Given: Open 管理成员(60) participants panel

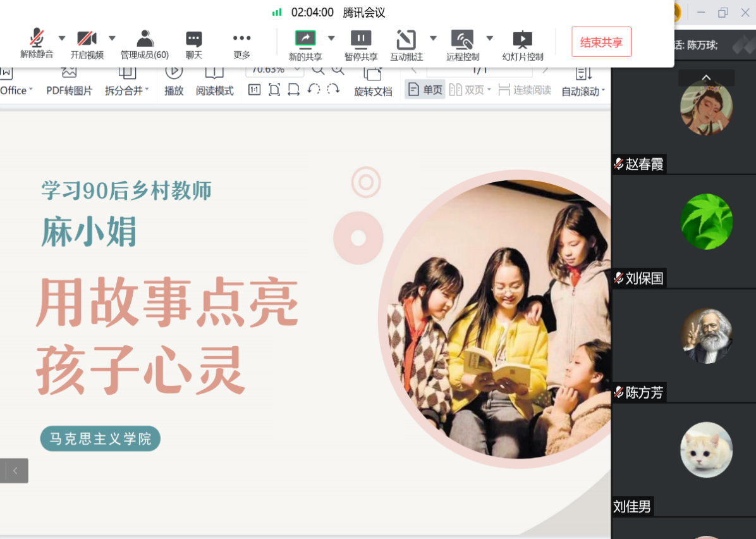Looking at the screenshot, I should click(x=145, y=39).
